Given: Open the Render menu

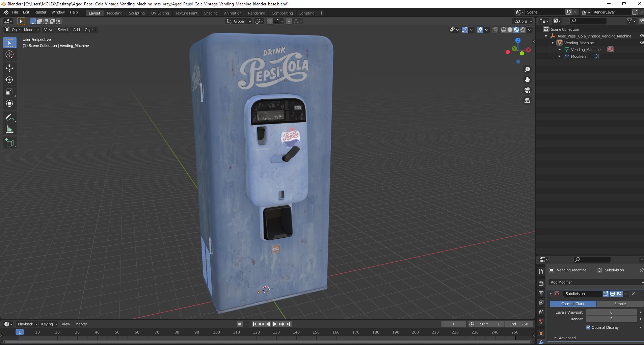Looking at the screenshot, I should point(41,12).
